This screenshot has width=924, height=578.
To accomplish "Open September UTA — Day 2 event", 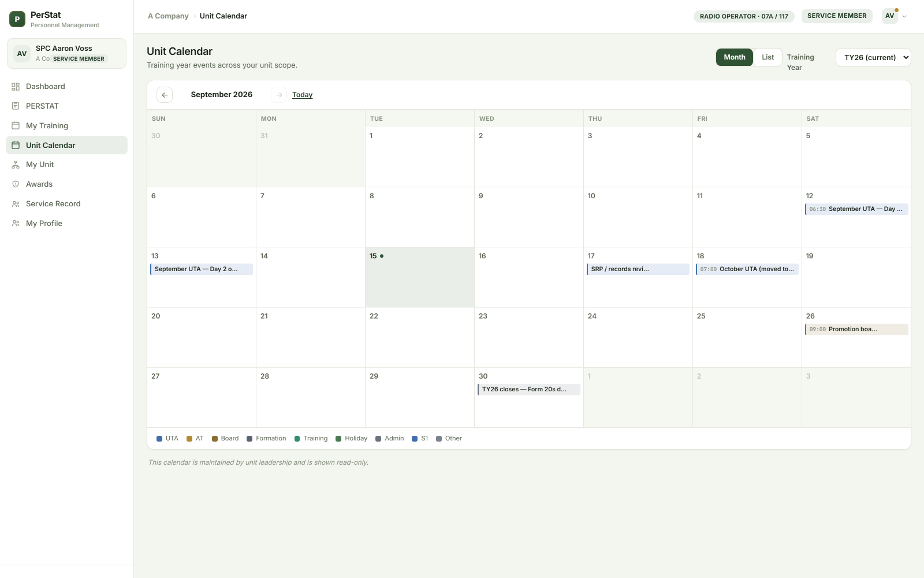I will click(202, 269).
